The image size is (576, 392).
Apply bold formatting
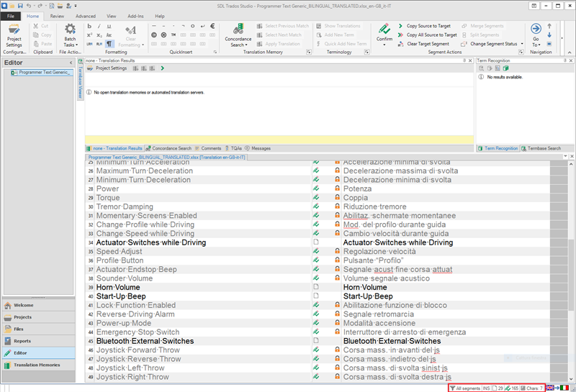pyautogui.click(x=89, y=26)
